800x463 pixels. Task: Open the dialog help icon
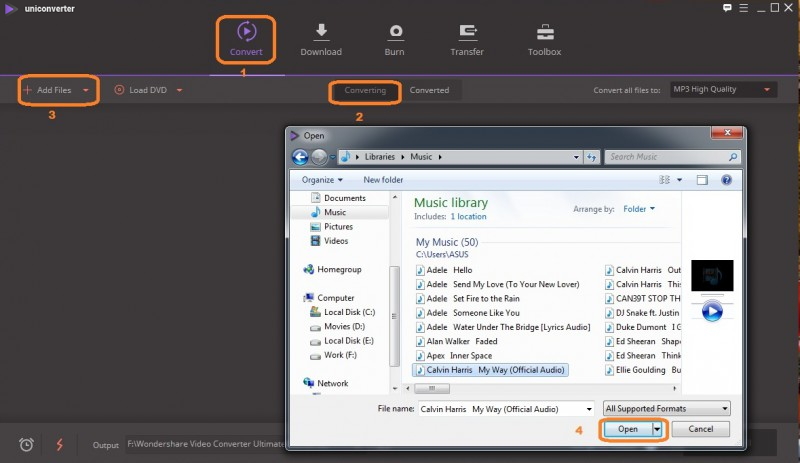tap(727, 180)
